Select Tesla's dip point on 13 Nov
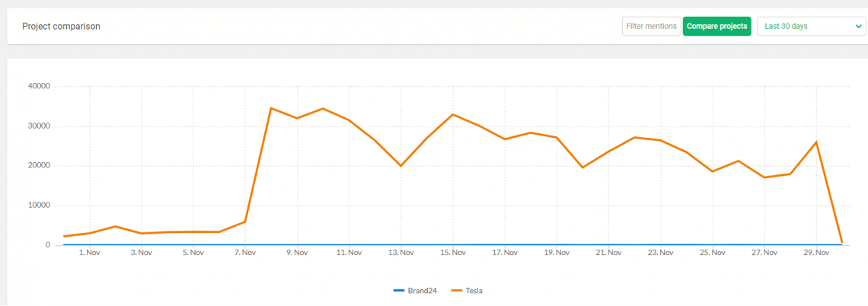This screenshot has height=306, width=868. (401, 166)
